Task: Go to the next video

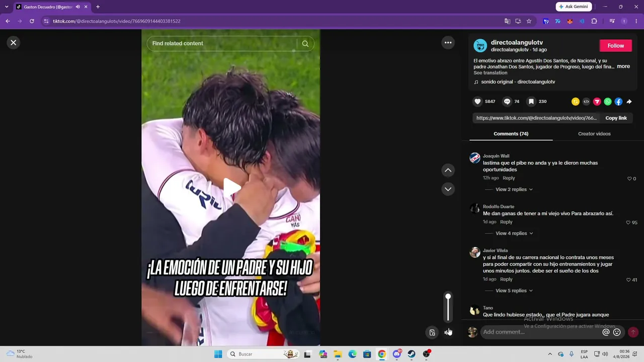Action: click(448, 189)
